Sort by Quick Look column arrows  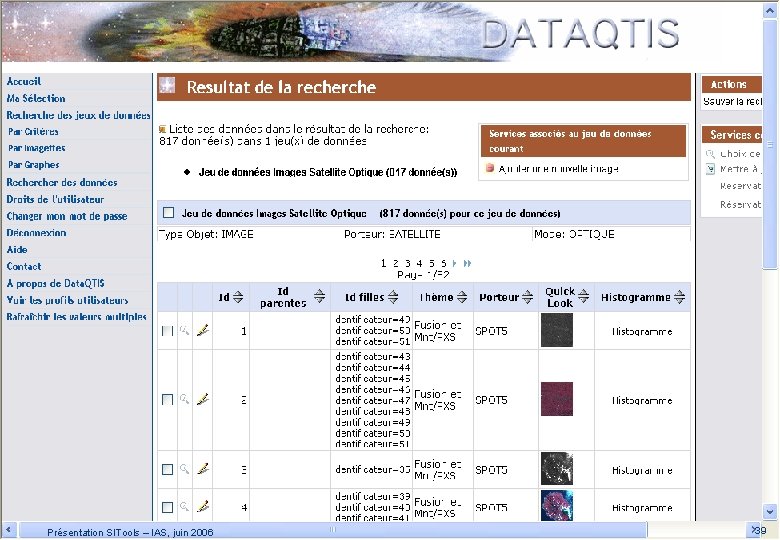[584, 296]
